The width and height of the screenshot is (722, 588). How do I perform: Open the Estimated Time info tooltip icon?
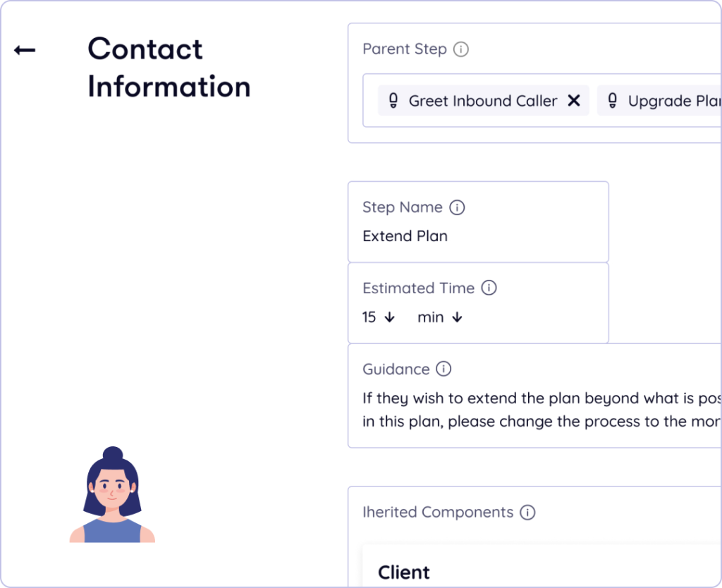pos(489,288)
